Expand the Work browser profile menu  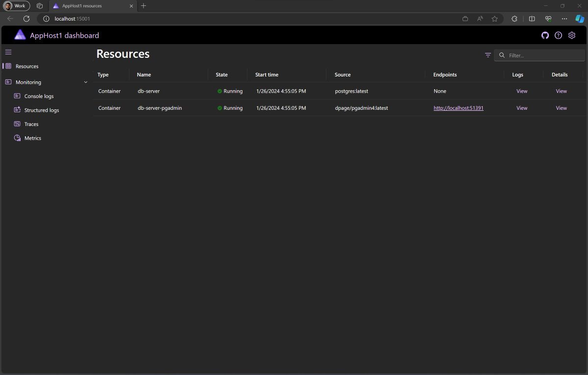[x=16, y=5]
